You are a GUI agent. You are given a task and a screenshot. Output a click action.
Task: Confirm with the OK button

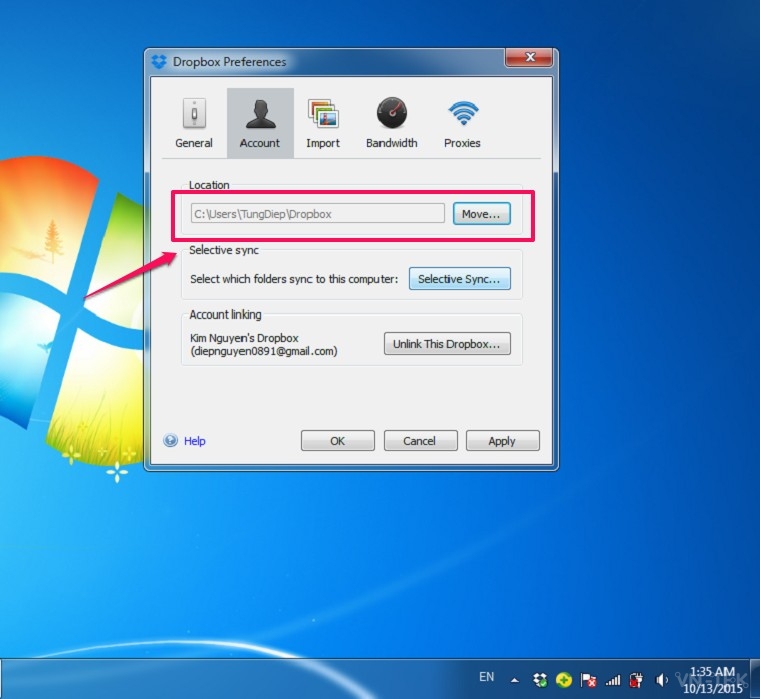tap(337, 441)
